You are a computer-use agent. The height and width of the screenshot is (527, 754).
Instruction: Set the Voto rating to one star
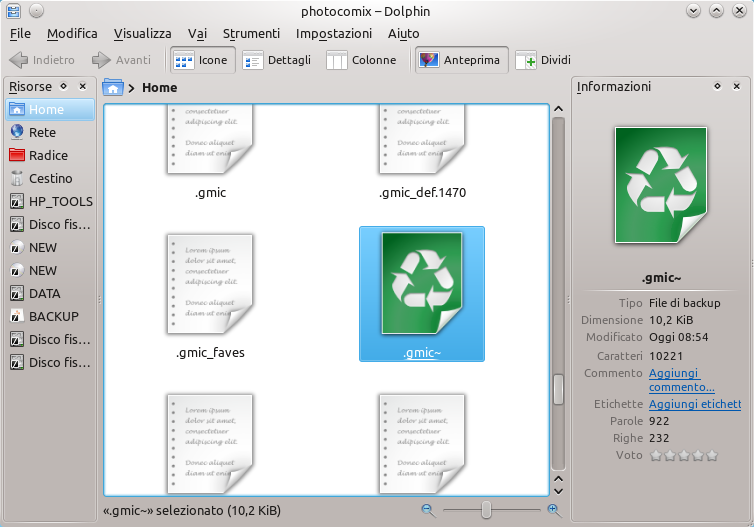[656, 455]
